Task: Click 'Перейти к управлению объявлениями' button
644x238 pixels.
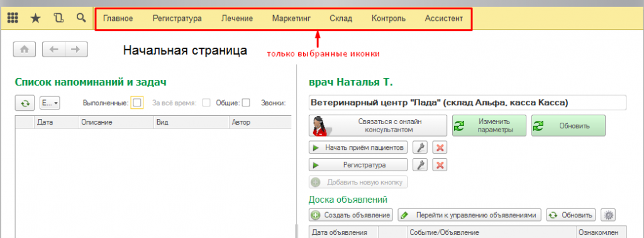Action: [x=469, y=215]
